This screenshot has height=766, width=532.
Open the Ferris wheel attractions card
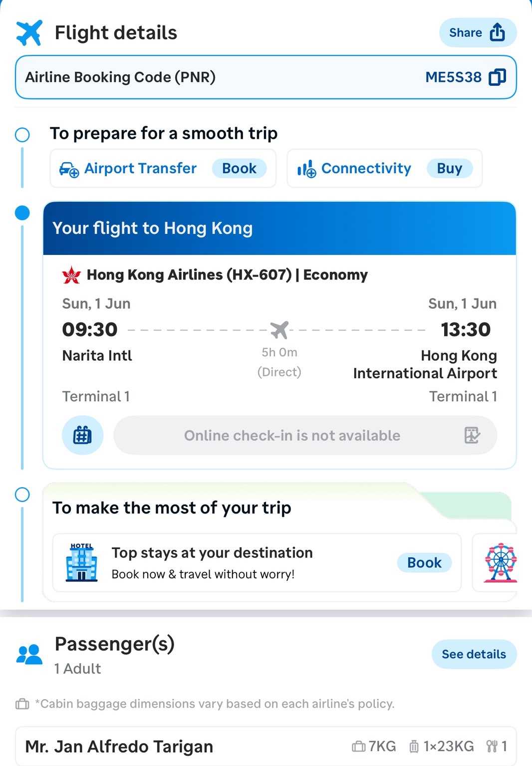point(500,563)
